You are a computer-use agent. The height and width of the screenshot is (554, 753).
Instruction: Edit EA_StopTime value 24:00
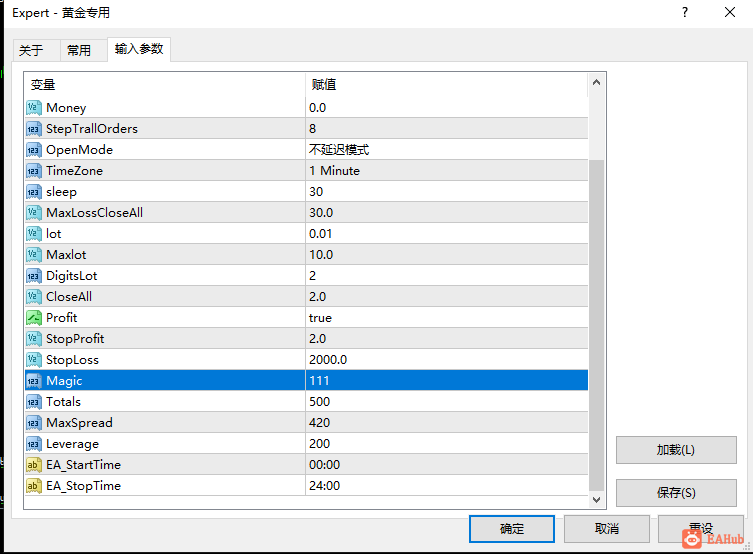coord(447,486)
